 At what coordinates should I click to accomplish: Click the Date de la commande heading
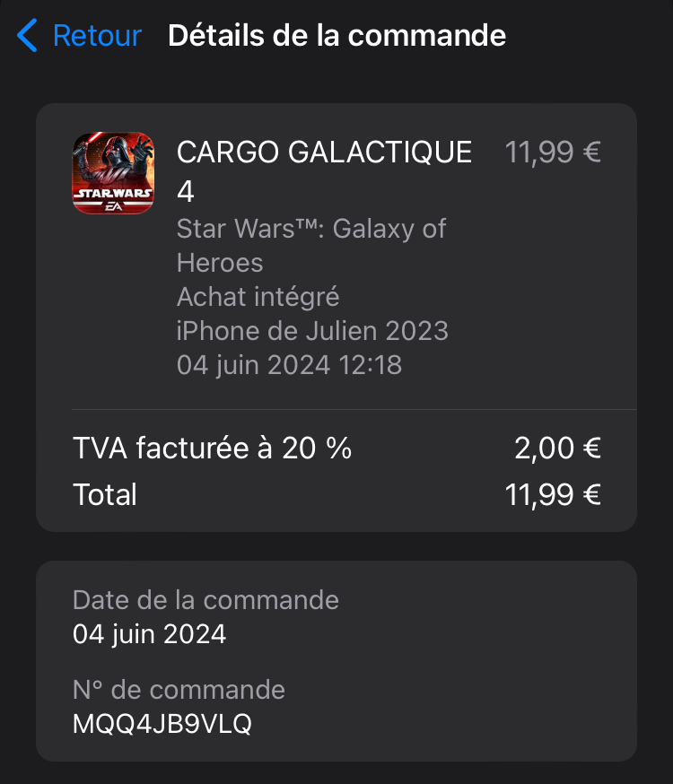coord(205,600)
